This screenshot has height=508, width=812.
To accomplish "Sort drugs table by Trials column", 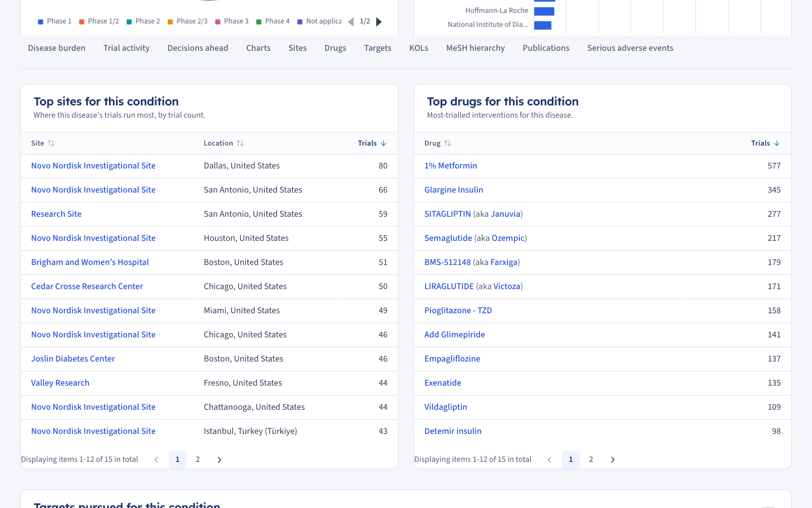I will tap(765, 143).
